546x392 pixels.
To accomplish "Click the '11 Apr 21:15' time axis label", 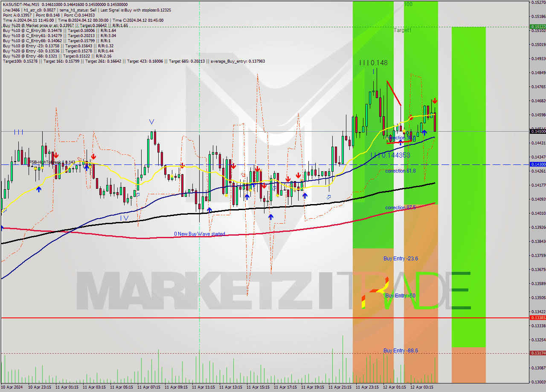I will [x=340, y=387].
